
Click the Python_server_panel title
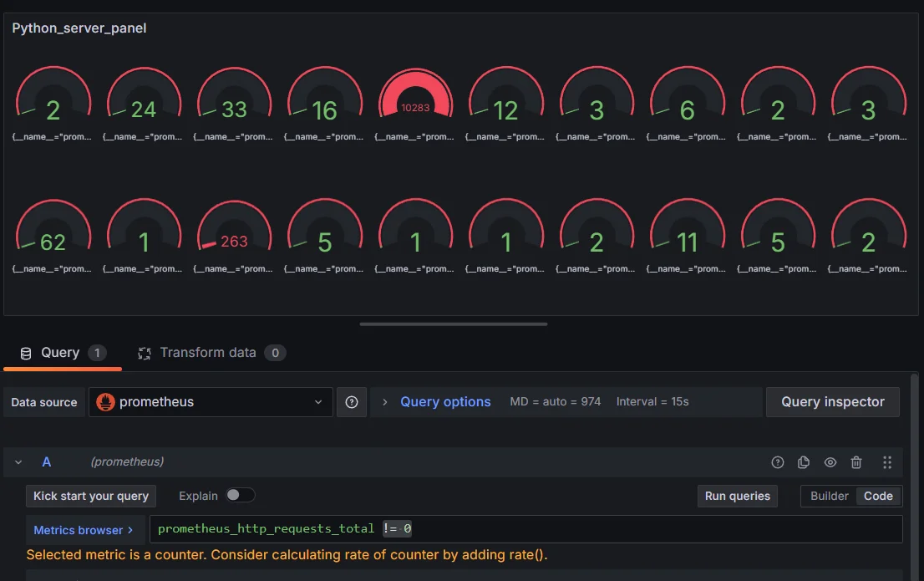79,28
